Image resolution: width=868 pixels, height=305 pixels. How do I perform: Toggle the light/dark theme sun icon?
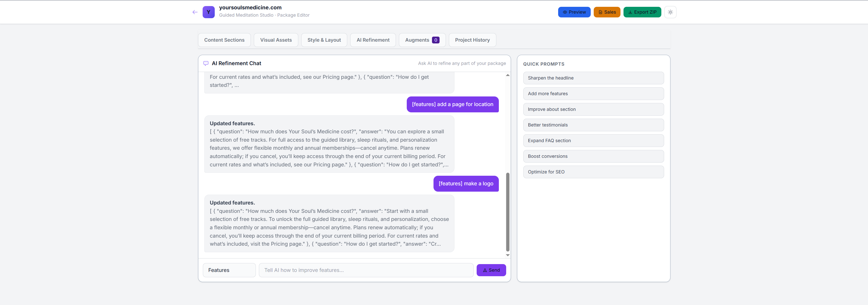click(670, 12)
